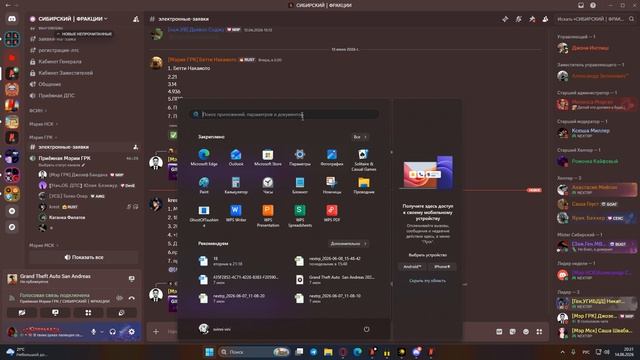Deafen with headphones icon in Discord
The height and width of the screenshot is (360, 640).
click(x=113, y=332)
